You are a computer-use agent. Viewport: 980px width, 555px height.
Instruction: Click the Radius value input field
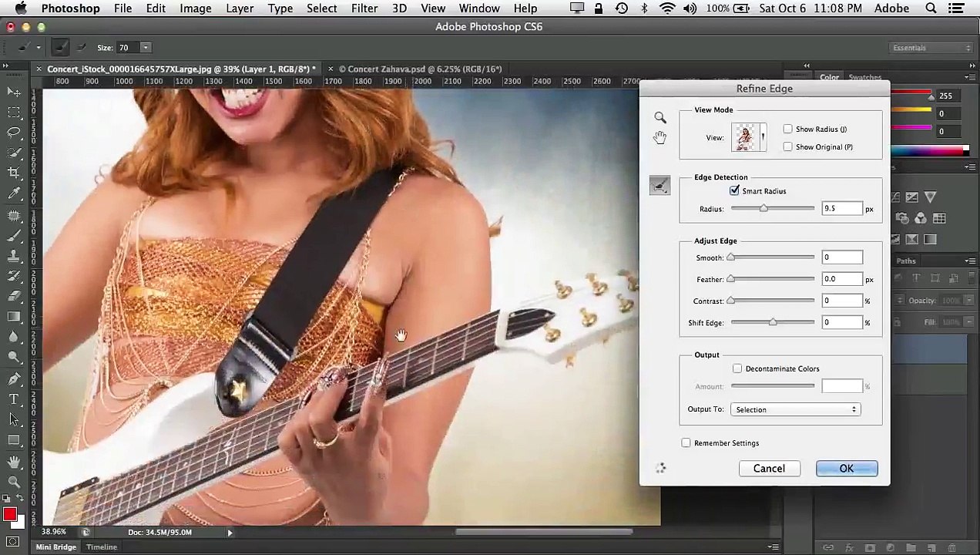tap(841, 209)
